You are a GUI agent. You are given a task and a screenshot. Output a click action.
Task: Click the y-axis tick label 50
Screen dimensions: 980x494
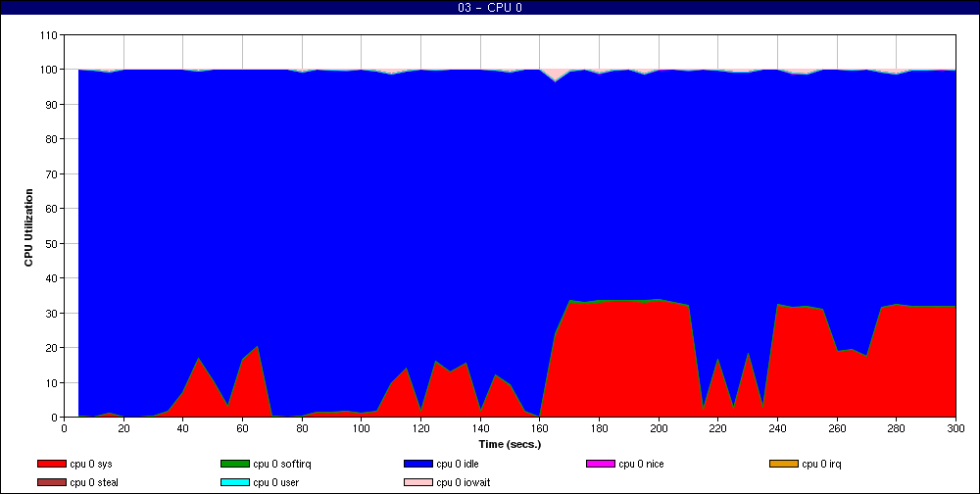point(51,243)
